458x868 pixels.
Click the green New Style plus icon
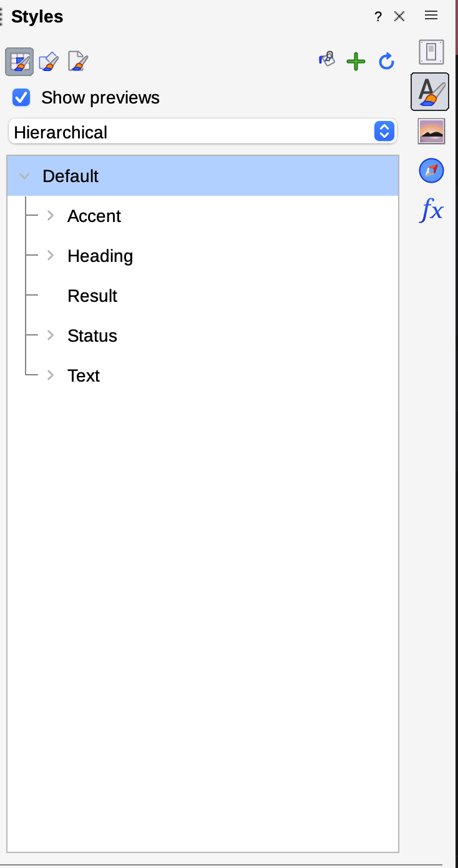click(x=356, y=61)
